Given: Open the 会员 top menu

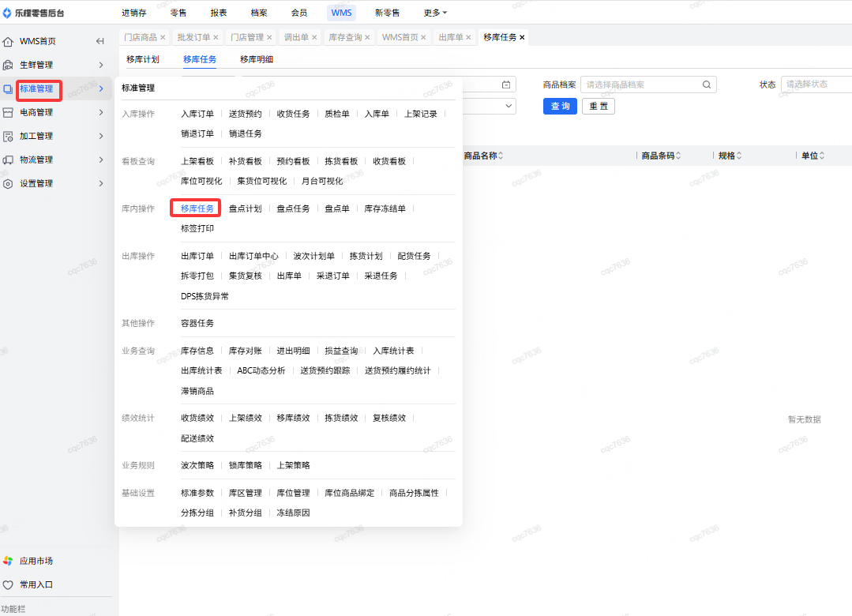Looking at the screenshot, I should [298, 13].
